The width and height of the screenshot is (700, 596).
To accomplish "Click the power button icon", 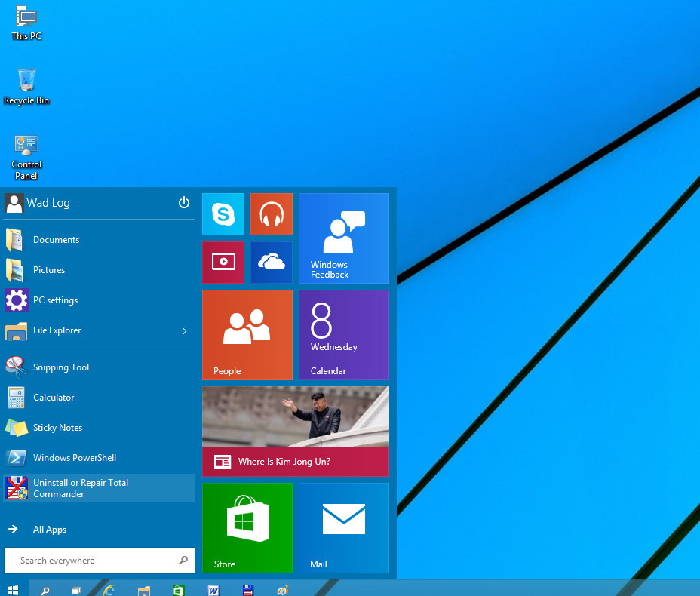I will pos(183,202).
